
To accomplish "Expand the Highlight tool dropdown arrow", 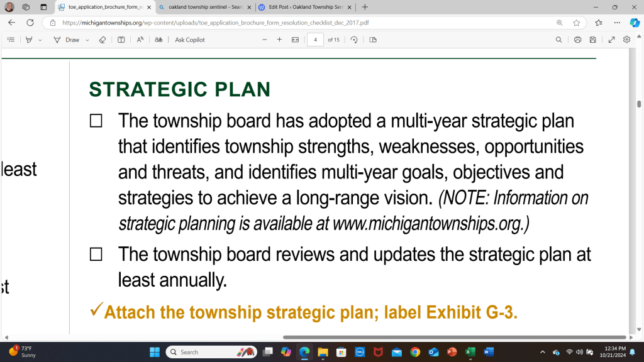I will click(x=40, y=40).
